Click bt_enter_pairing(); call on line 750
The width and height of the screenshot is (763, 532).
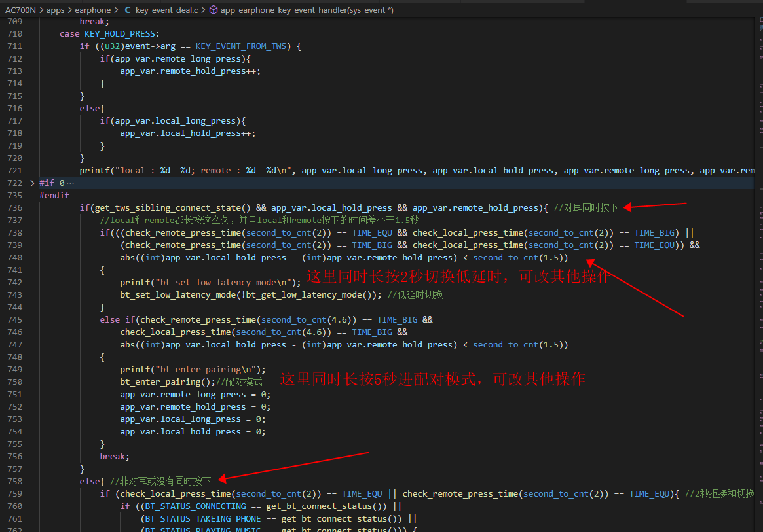(x=168, y=381)
